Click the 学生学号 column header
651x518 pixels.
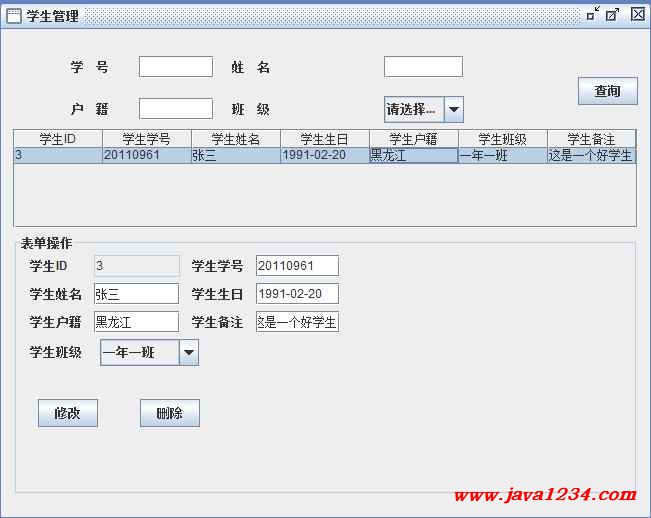pyautogui.click(x=146, y=139)
